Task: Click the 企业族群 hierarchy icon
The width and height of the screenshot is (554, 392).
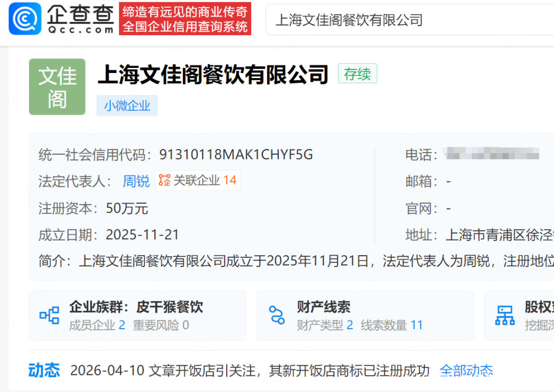Action: click(49, 315)
